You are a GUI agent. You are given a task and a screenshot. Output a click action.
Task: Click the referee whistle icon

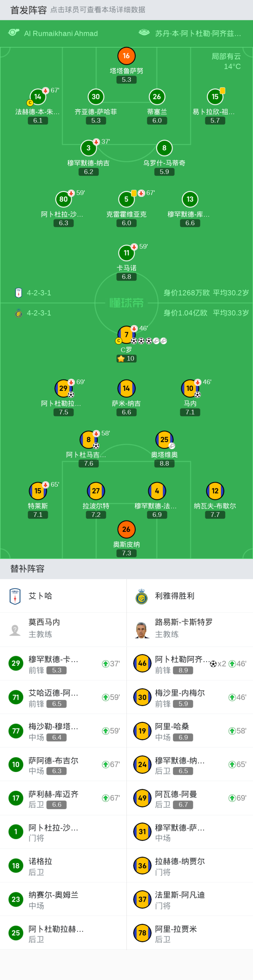(14, 33)
